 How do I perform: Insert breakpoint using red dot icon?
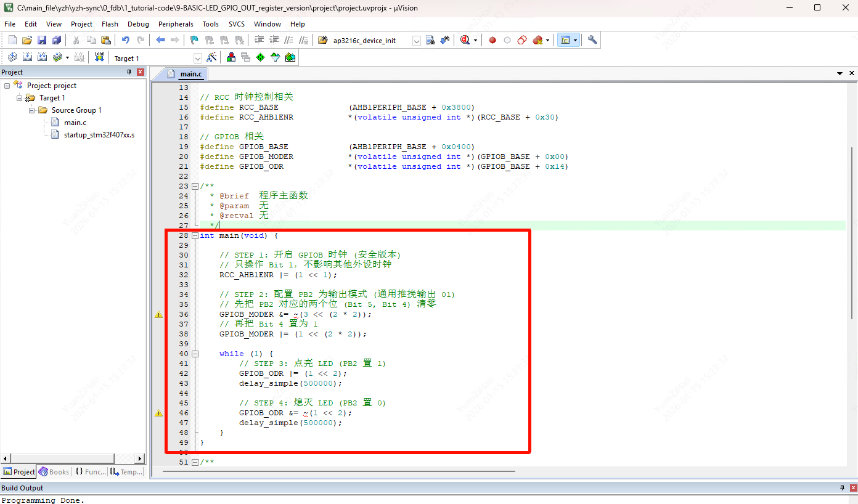pyautogui.click(x=492, y=40)
